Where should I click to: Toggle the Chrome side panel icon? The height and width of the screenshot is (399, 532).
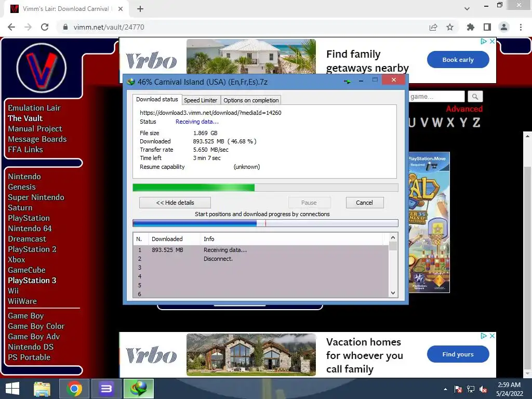[487, 27]
